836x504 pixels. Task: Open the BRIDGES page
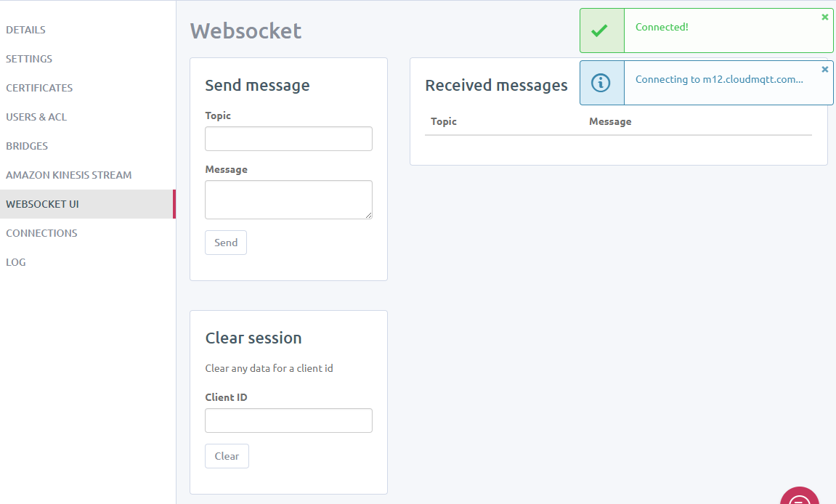[x=26, y=146]
